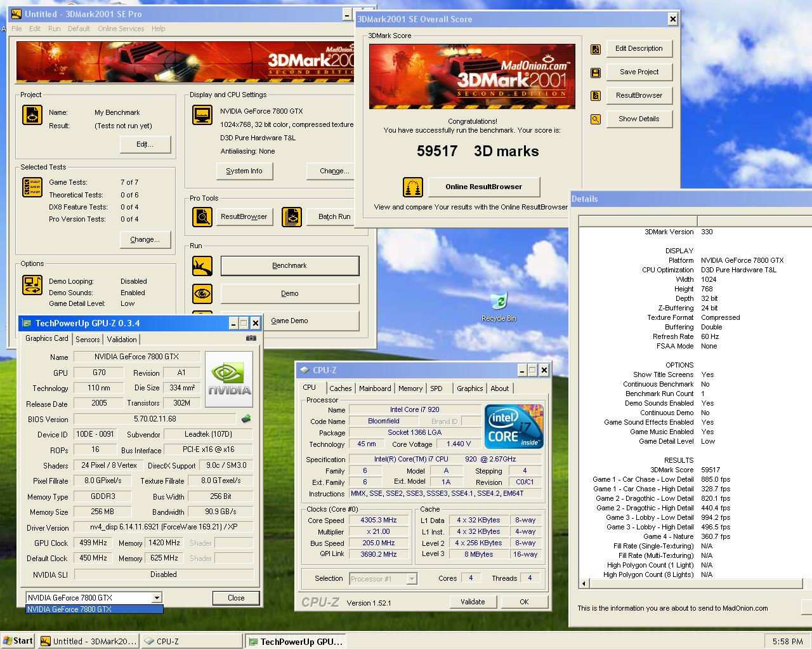The width and height of the screenshot is (812, 650).
Task: Click the ResultBrowser icon in score window
Action: [595, 96]
